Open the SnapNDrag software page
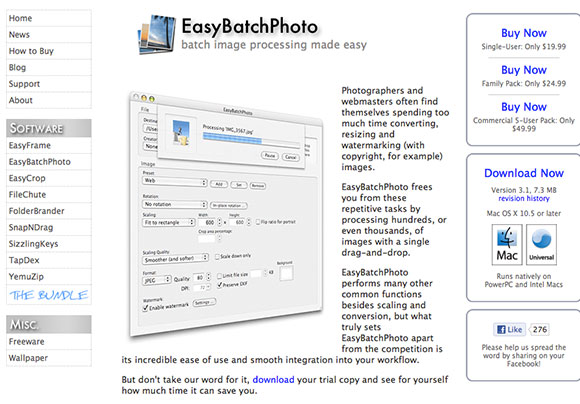This screenshot has height=404, width=580. point(48,227)
